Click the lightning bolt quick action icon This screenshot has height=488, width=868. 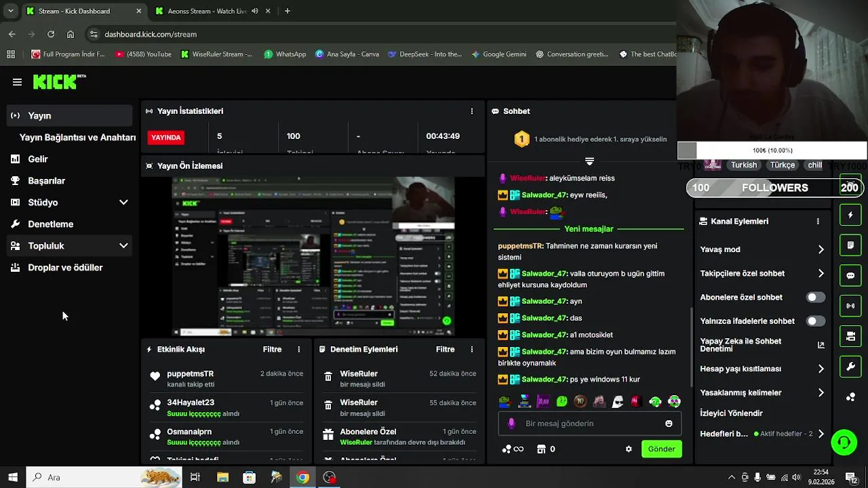point(850,215)
